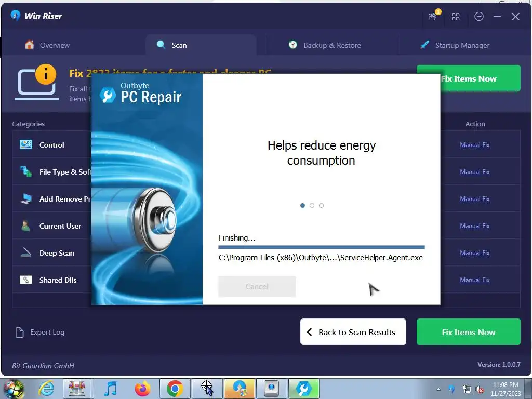Screen dimensions: 532x399
Task: Click the Win Riser tray icon
Action: (451, 389)
